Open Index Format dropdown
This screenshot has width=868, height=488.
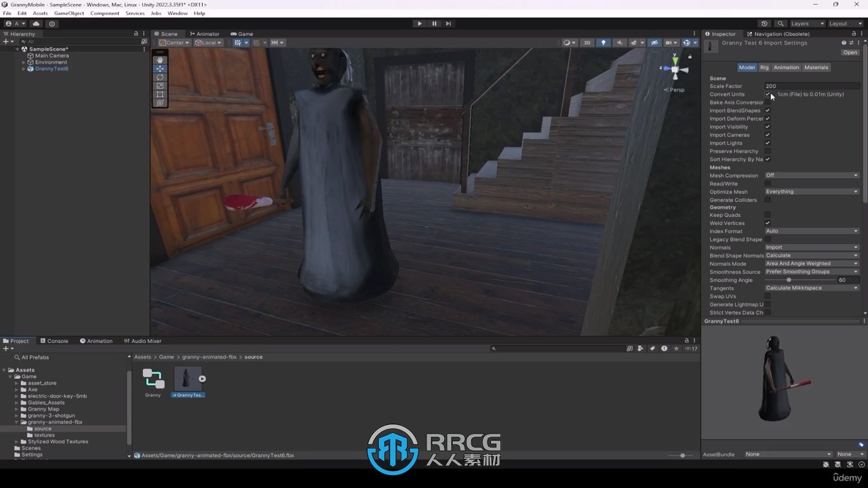(812, 231)
